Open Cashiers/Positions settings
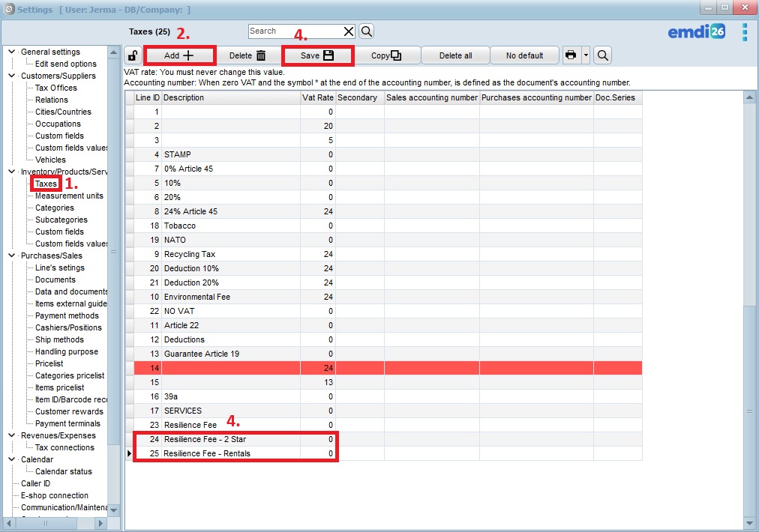759x532 pixels. 69,327
